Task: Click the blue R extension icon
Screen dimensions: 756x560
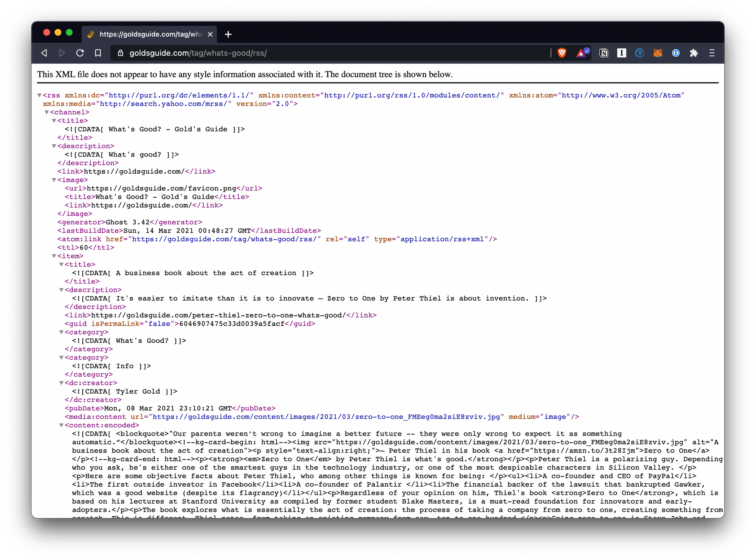Action: 640,53
